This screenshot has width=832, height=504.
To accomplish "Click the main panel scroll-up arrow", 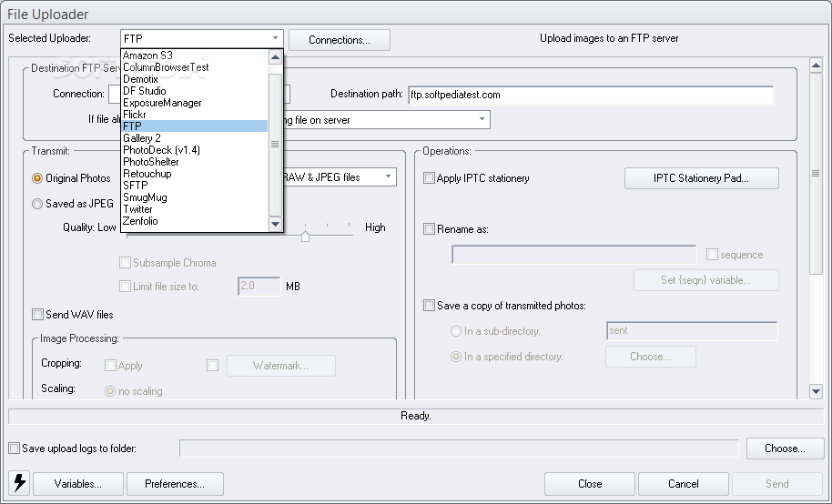I will point(817,66).
